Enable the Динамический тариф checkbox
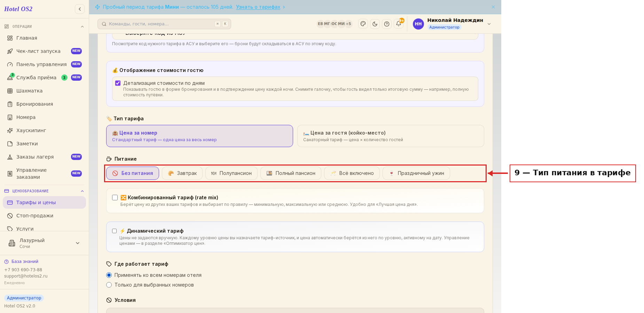 point(114,231)
